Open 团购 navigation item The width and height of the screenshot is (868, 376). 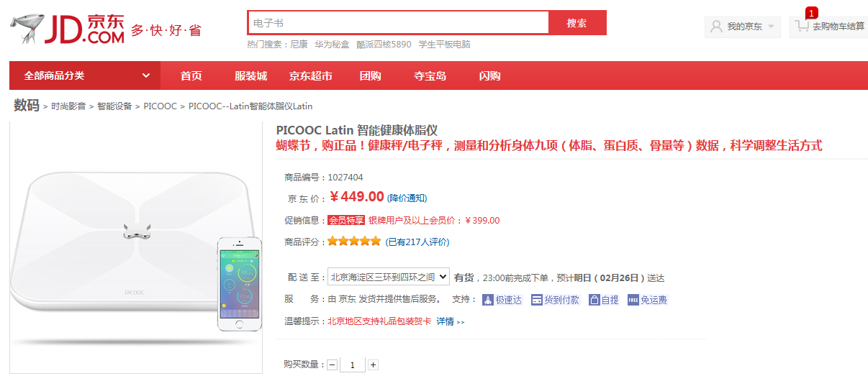tap(371, 75)
